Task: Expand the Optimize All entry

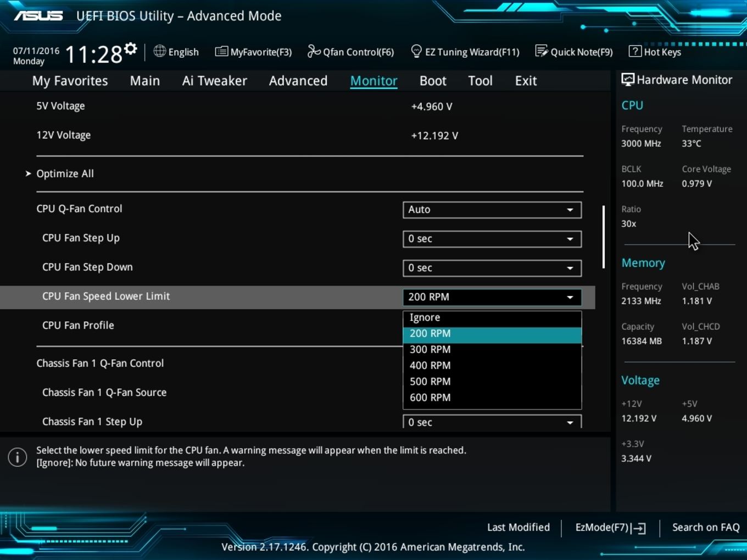Action: coord(65,173)
